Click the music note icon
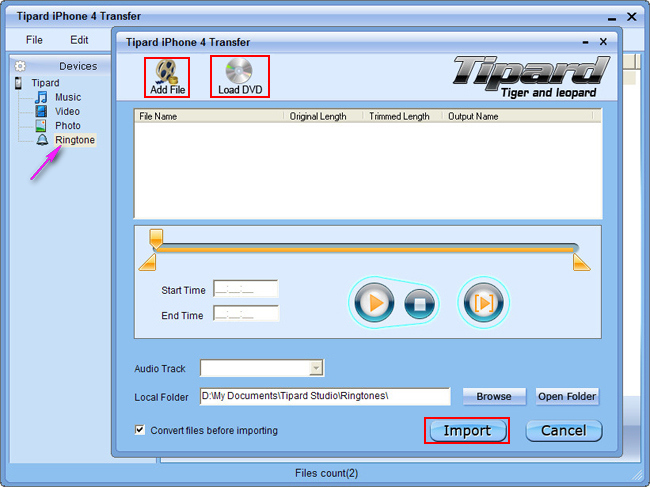650x487 pixels. [x=41, y=97]
